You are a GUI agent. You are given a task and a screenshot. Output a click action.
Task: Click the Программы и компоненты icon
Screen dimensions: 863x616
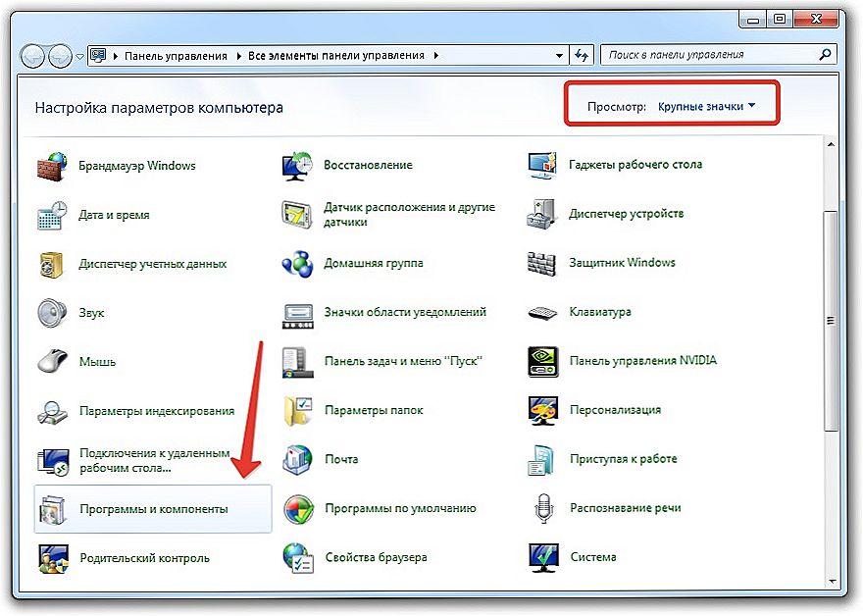click(52, 509)
